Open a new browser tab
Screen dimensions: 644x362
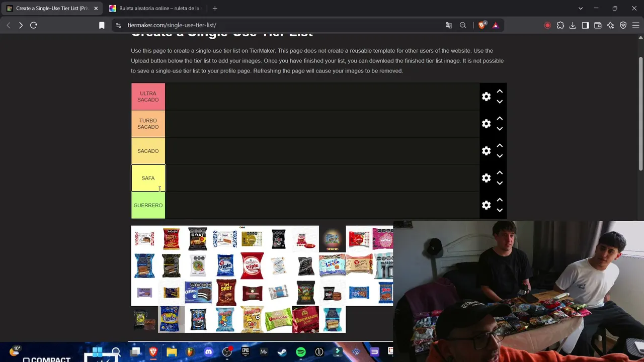click(215, 9)
